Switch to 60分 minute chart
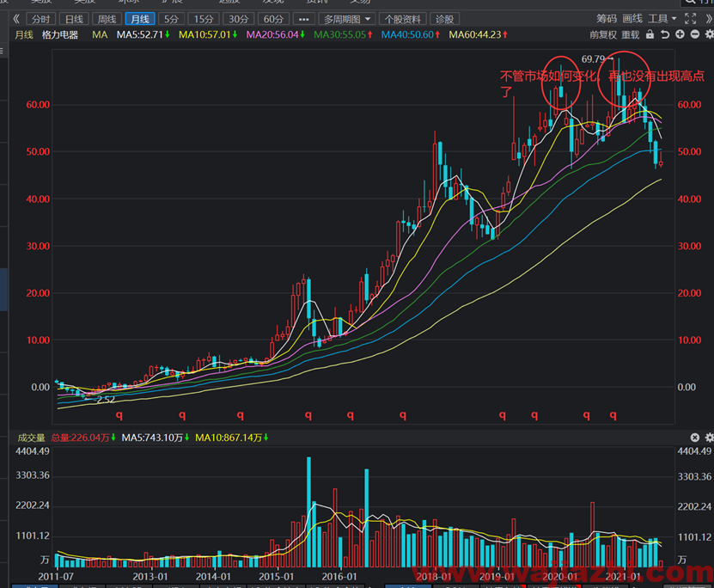 coord(273,19)
